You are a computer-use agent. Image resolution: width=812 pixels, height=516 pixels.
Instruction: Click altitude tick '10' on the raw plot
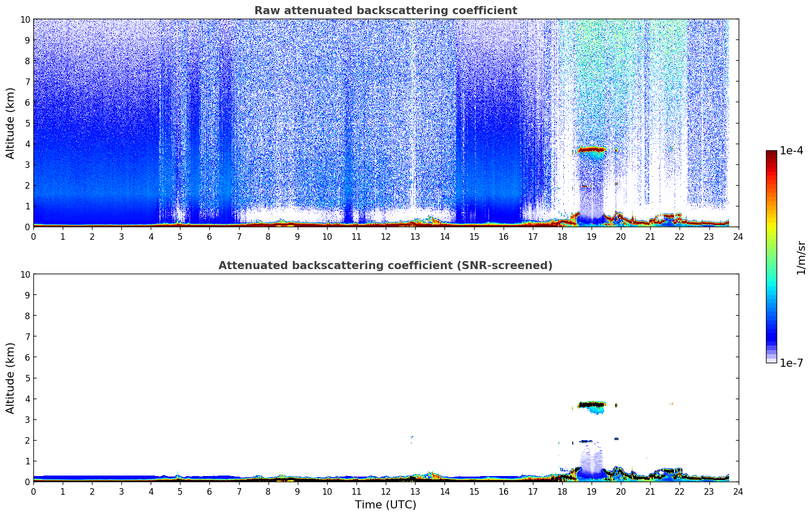coord(25,19)
